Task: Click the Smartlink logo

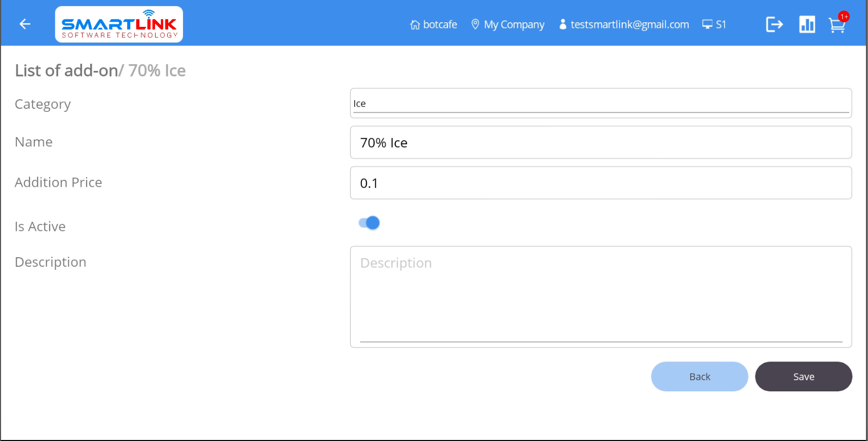Action: click(x=119, y=24)
